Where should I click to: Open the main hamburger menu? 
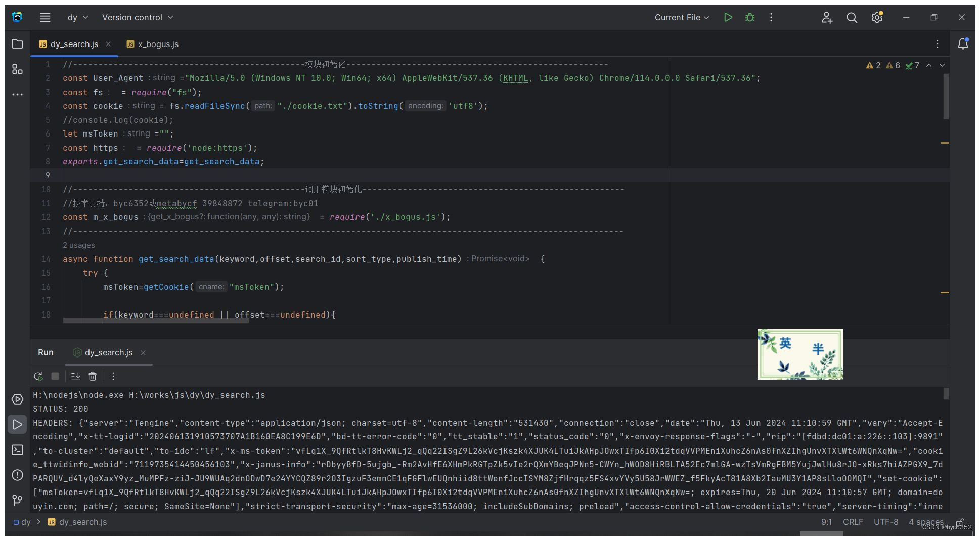[x=45, y=17]
